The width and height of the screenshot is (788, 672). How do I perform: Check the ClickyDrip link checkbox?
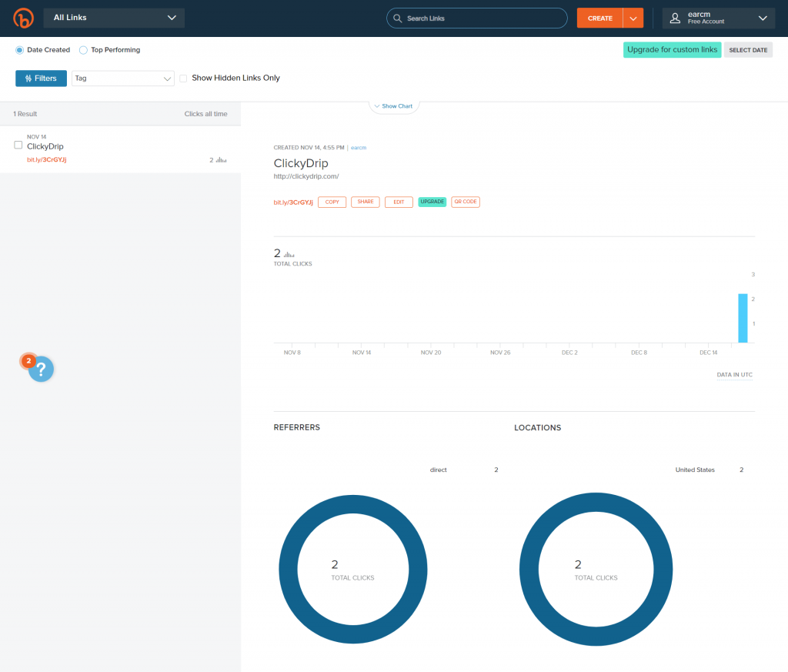[x=18, y=144]
